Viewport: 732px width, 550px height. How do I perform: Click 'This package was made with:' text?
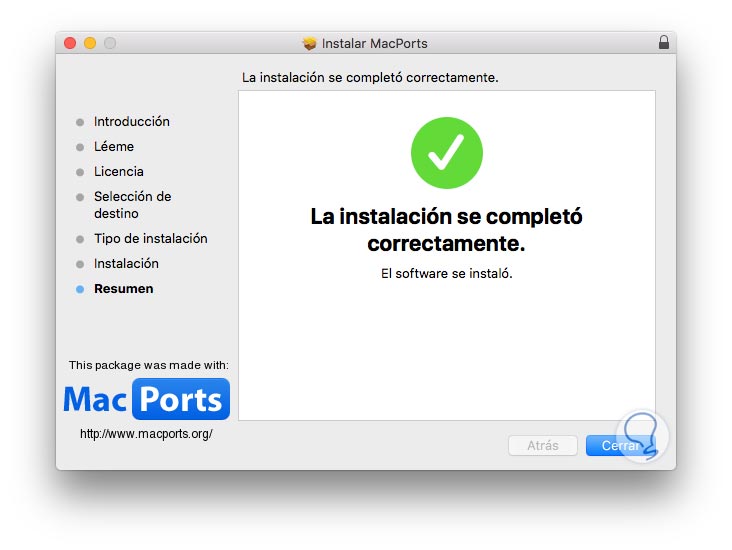148,365
